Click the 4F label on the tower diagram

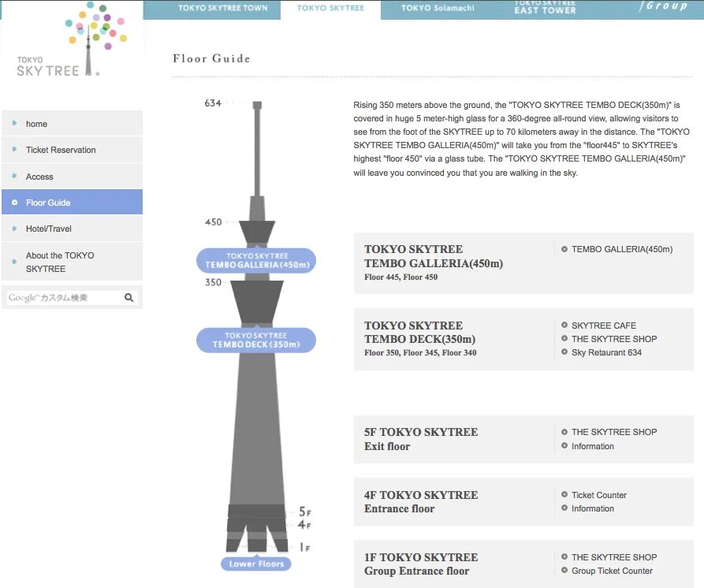coord(304,524)
